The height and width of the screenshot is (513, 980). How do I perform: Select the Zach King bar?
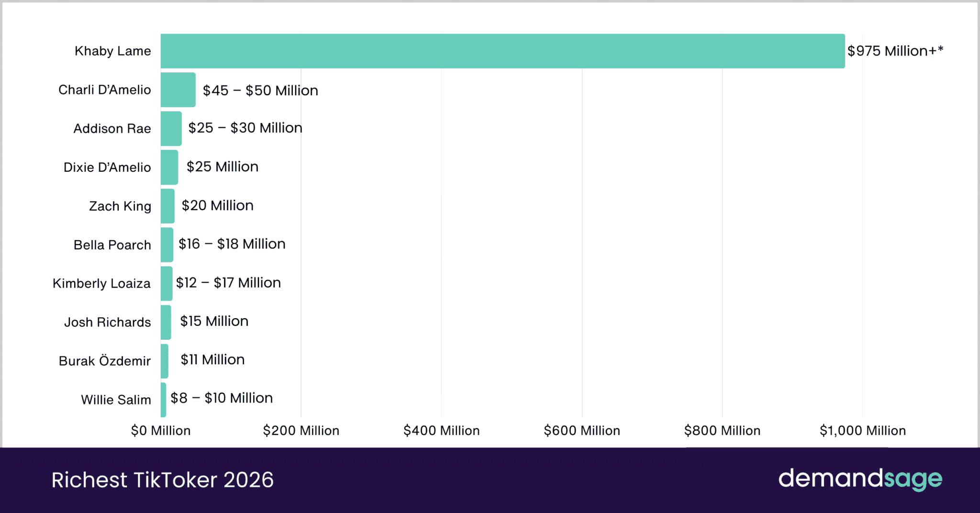coord(167,206)
